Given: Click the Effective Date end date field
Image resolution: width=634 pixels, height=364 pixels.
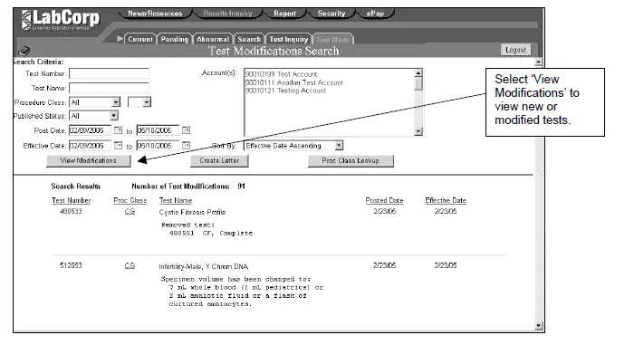Looking at the screenshot, I should pyautogui.click(x=158, y=145).
